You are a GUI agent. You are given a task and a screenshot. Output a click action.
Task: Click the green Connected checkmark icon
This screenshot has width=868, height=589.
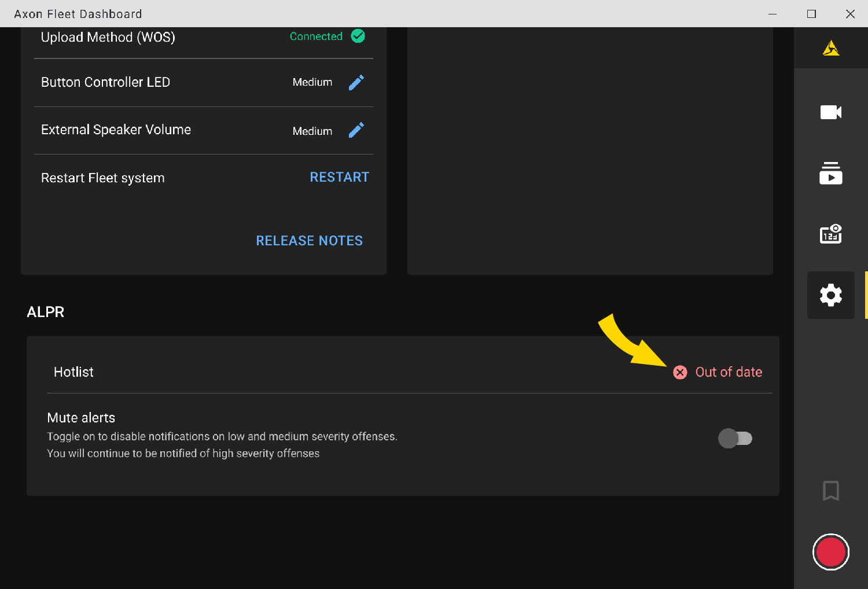[x=358, y=36]
